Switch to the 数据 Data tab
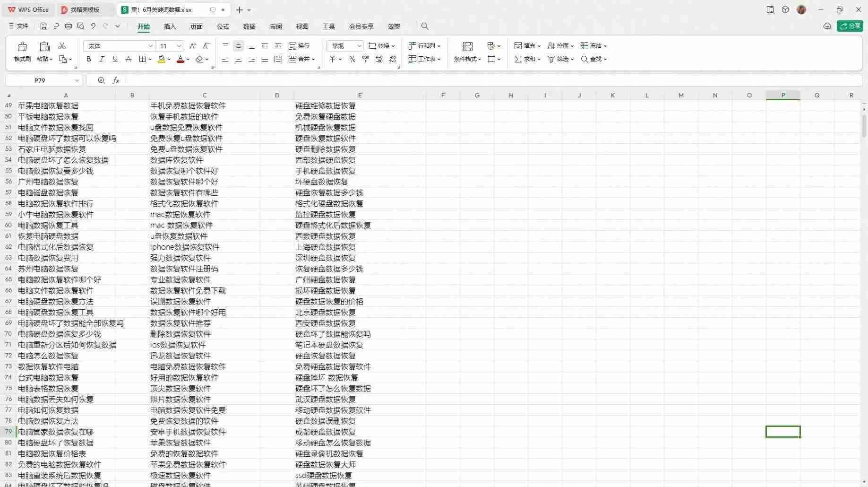The image size is (868, 487). coord(249,26)
